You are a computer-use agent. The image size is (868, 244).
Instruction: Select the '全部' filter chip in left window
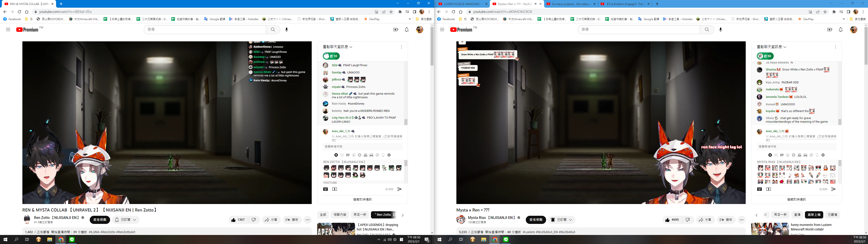tap(323, 215)
